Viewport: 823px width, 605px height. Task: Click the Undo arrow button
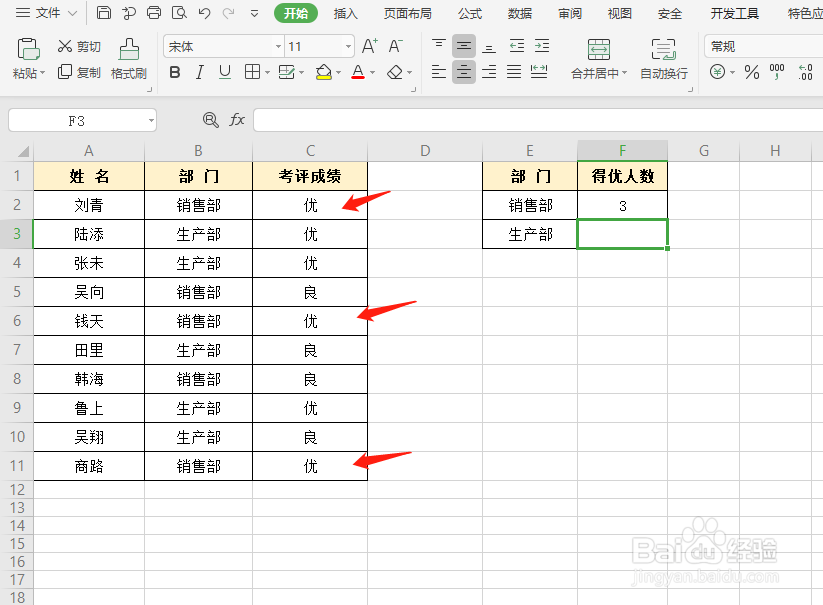(x=203, y=13)
